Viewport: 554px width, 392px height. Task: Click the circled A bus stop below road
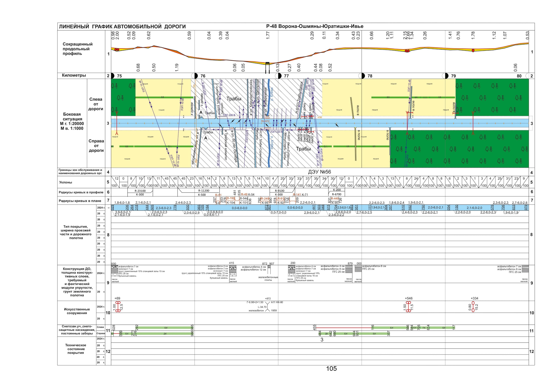206,138
